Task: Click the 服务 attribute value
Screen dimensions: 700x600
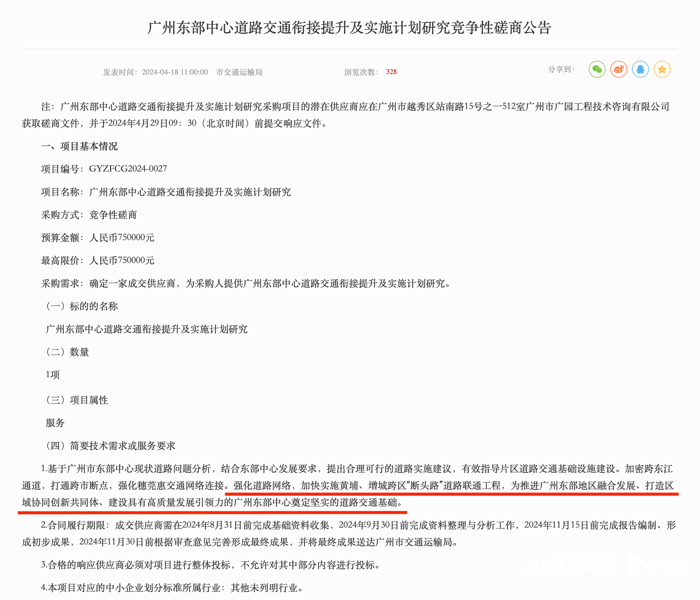Action: click(55, 423)
